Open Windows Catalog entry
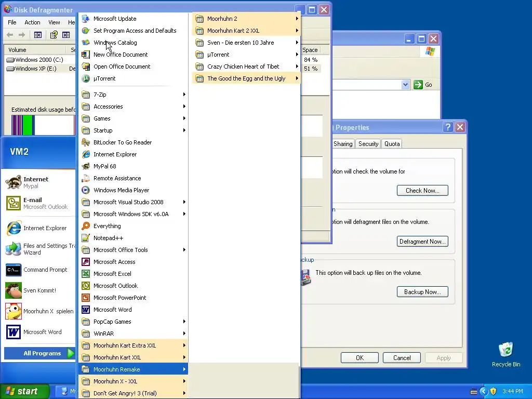 [x=133, y=43]
